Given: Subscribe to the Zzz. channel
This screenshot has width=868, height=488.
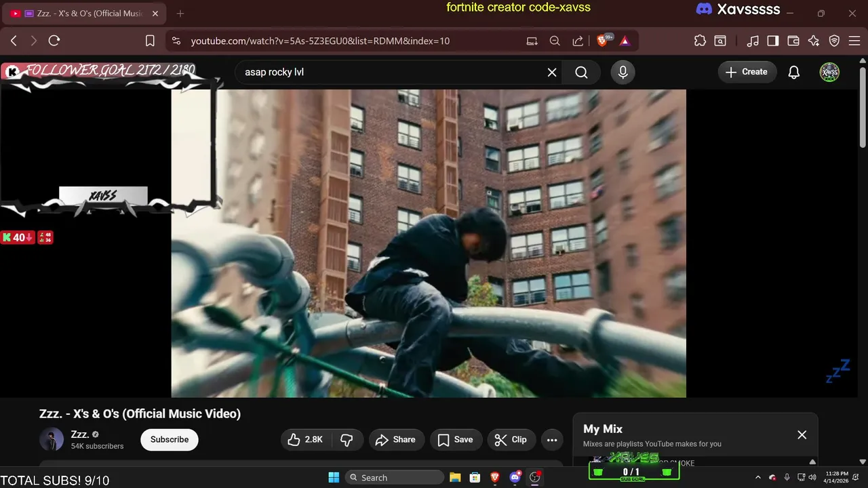Looking at the screenshot, I should click(x=170, y=440).
